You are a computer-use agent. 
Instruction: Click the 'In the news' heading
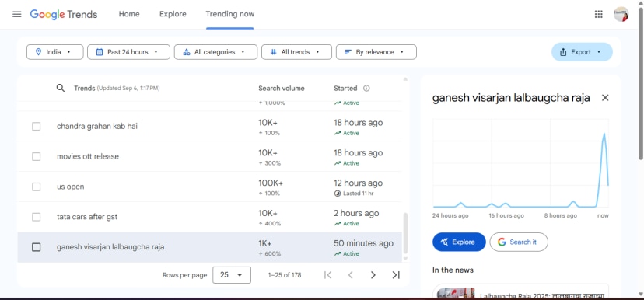[453, 270]
